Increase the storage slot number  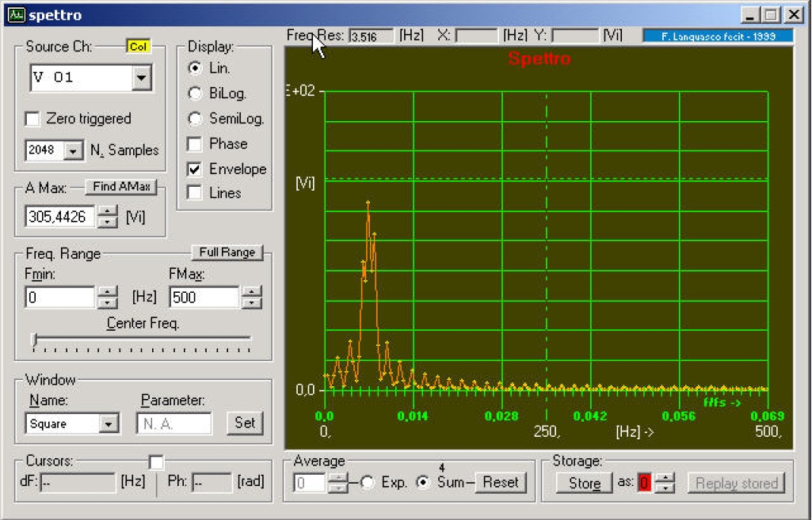pyautogui.click(x=665, y=478)
